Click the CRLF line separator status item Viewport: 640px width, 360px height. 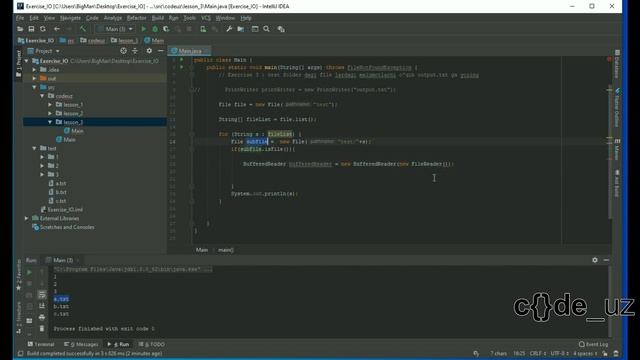pos(538,353)
